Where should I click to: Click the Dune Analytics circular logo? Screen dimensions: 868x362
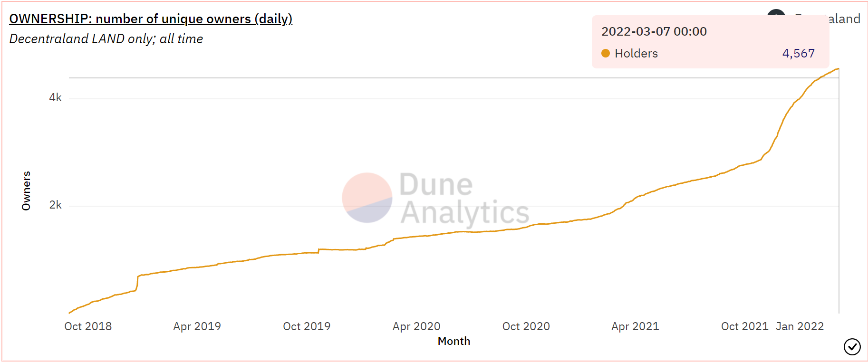point(367,198)
